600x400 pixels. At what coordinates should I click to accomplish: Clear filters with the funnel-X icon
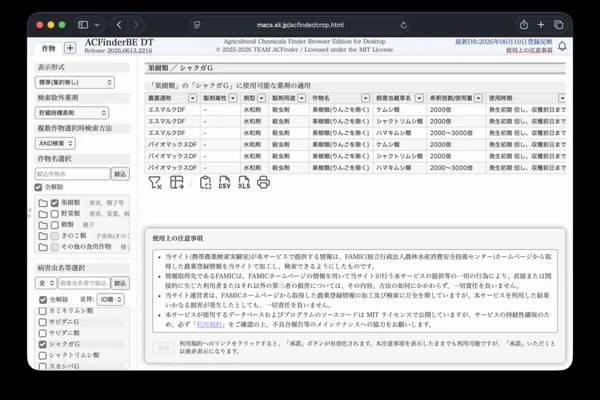155,183
